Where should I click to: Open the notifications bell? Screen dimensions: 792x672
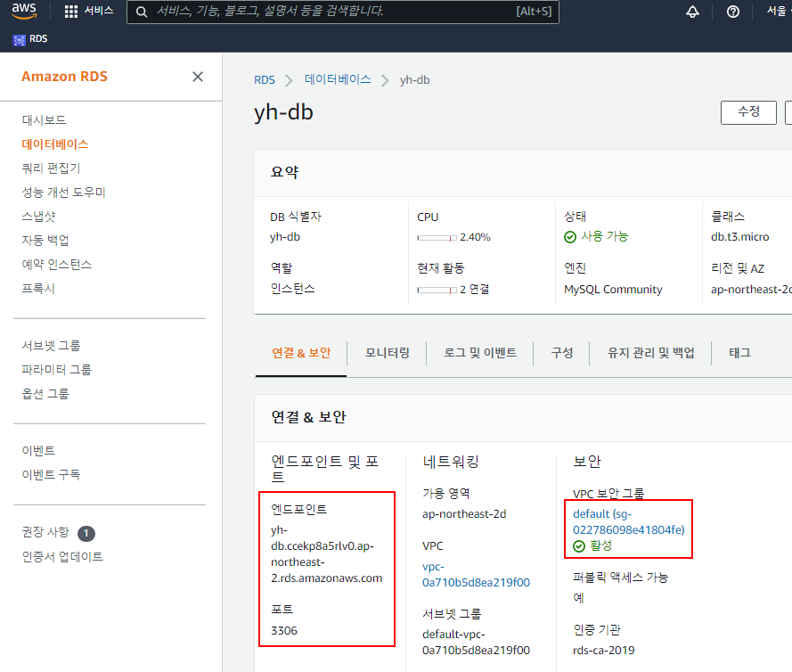[x=692, y=12]
